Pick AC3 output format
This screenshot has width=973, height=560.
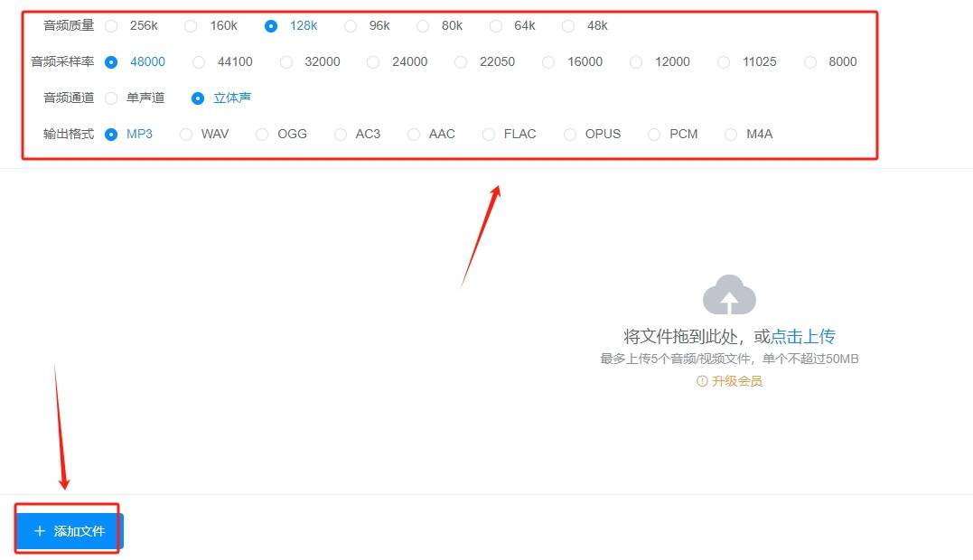[340, 134]
